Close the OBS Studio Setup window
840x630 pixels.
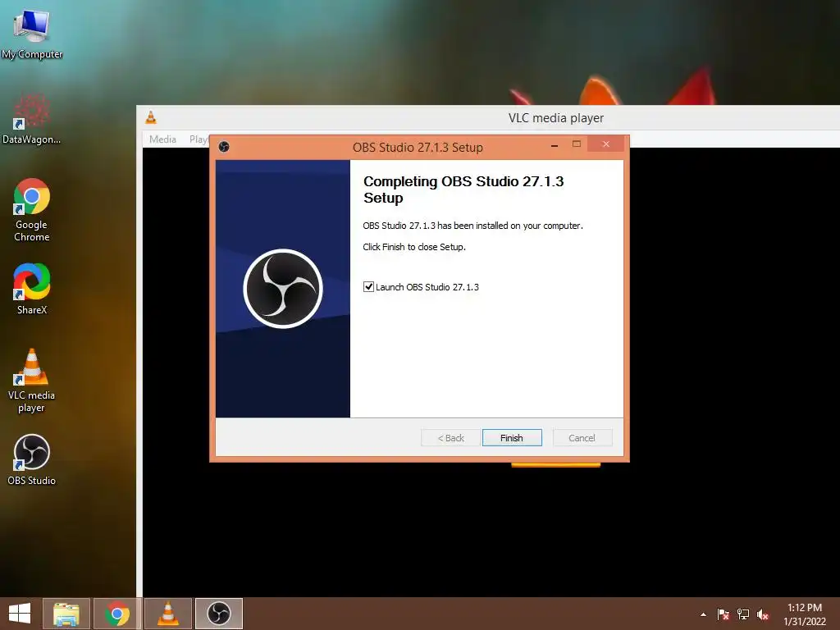click(x=606, y=144)
